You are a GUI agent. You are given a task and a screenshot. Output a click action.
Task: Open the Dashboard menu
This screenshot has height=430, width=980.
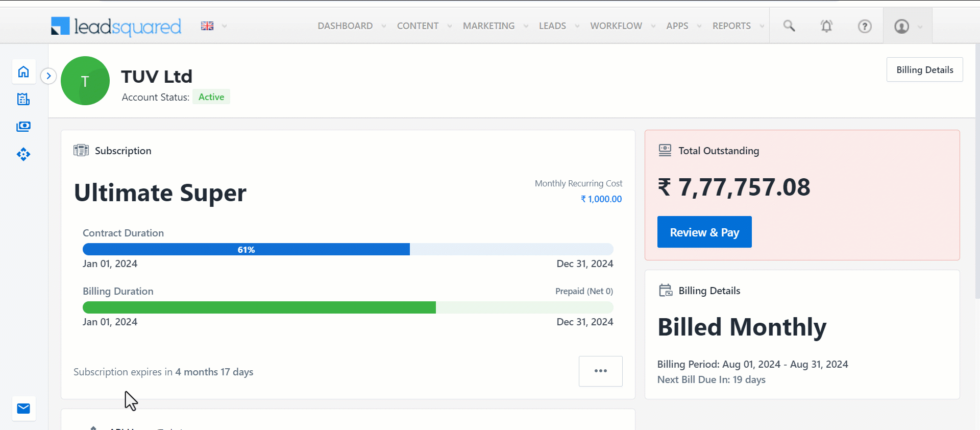click(x=345, y=26)
